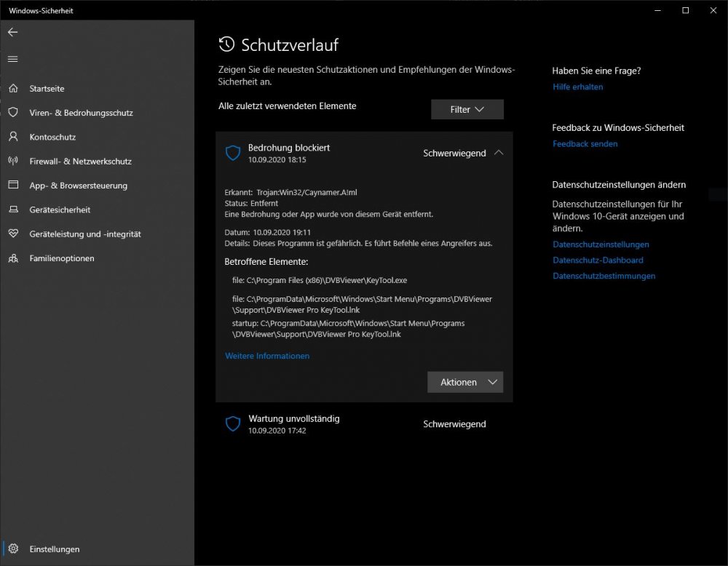Click the Weitere Informationen link
728x566 pixels.
coord(267,356)
